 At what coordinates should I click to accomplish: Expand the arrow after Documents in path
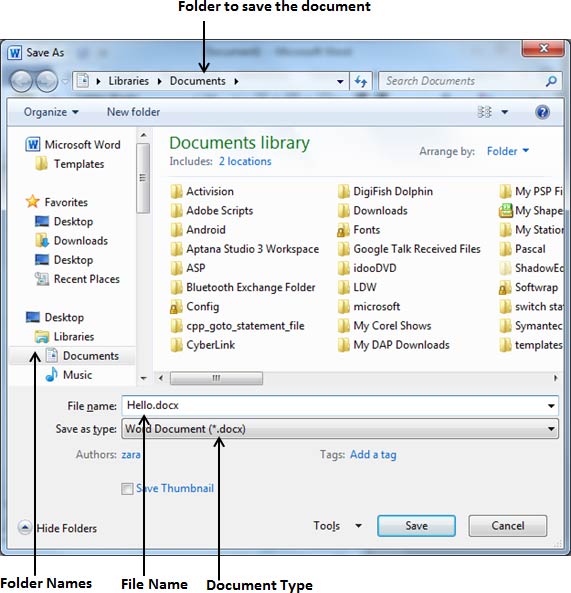[236, 81]
